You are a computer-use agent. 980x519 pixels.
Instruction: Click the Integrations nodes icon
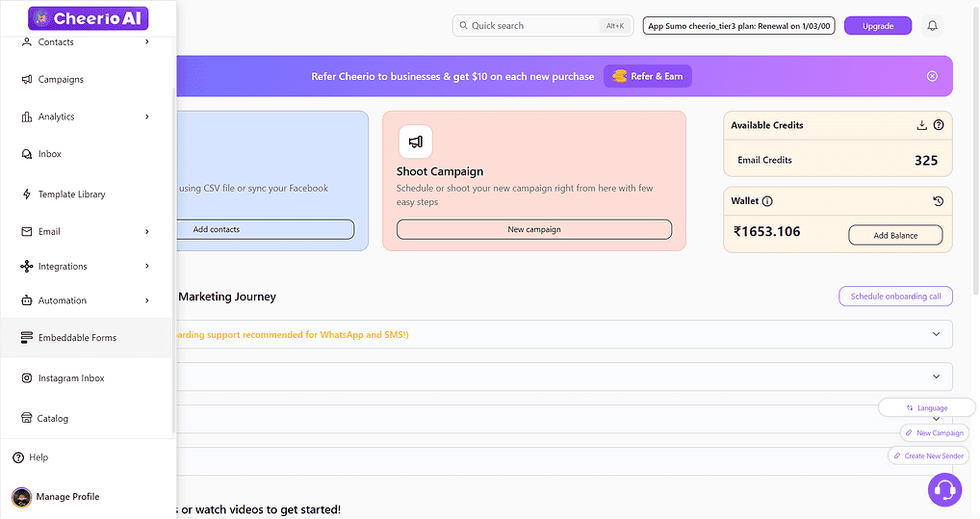pyautogui.click(x=26, y=267)
